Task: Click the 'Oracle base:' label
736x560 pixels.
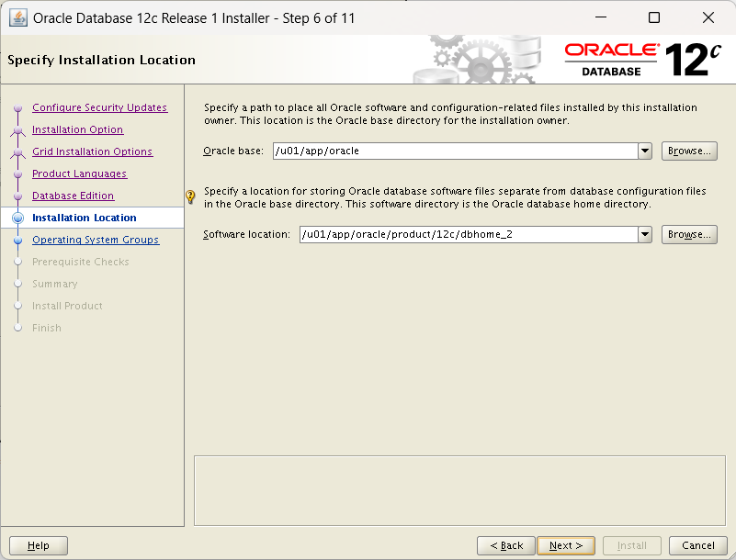Action: pyautogui.click(x=233, y=151)
